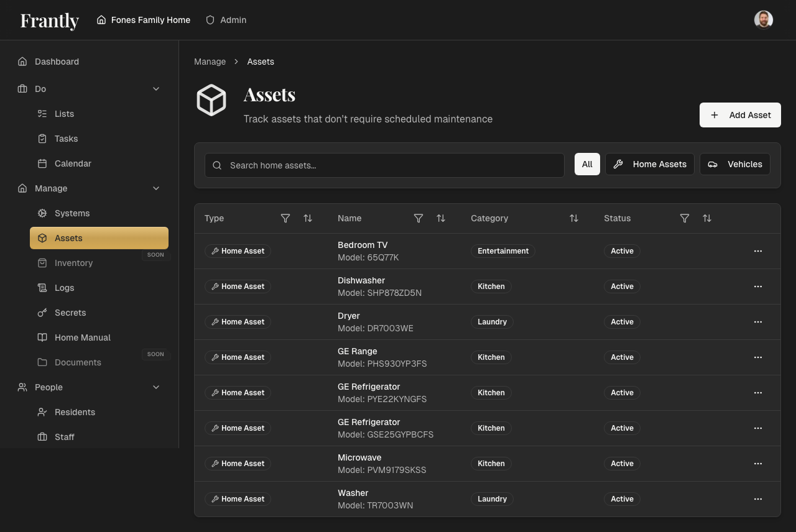Click the Systems gear icon
This screenshot has height=532, width=796.
[x=42, y=213]
